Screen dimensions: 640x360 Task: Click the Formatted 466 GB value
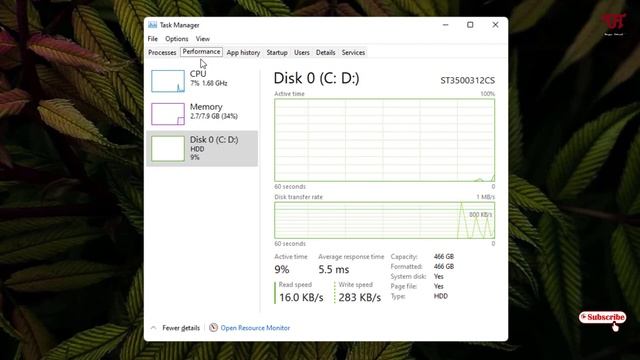[x=444, y=267]
